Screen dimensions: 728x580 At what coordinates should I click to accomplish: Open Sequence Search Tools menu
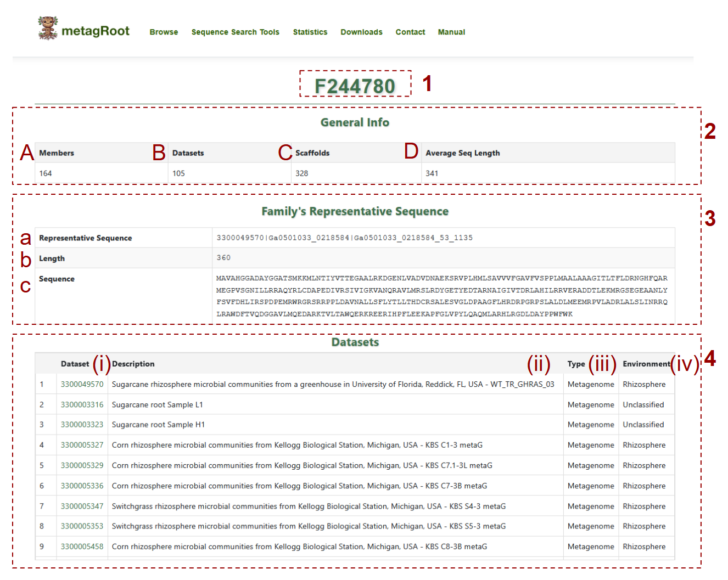point(235,32)
